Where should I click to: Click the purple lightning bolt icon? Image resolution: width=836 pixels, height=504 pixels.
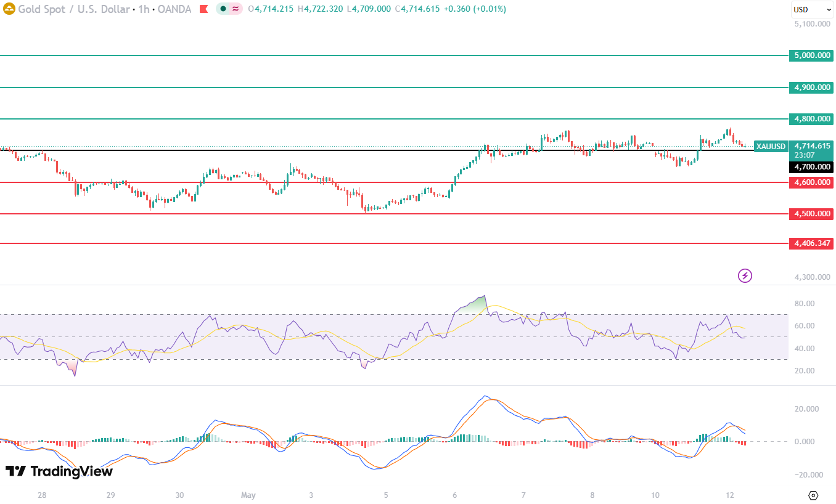(x=745, y=275)
